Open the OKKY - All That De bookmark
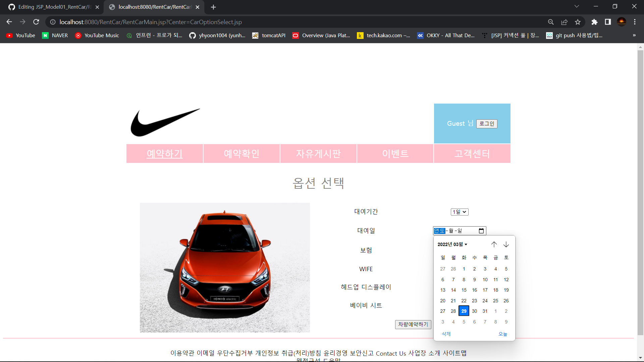Image resolution: width=644 pixels, height=362 pixels. (x=446, y=35)
